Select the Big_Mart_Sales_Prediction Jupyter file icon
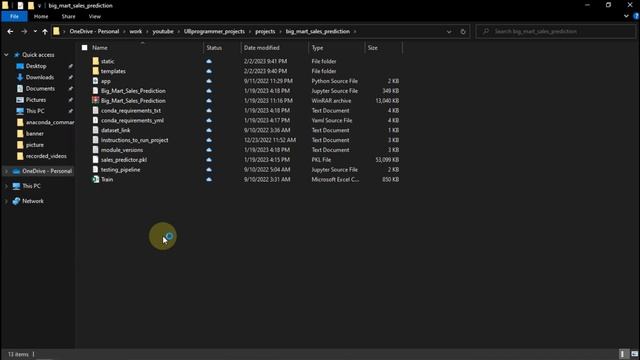This screenshot has height=360, width=640. coord(96,91)
